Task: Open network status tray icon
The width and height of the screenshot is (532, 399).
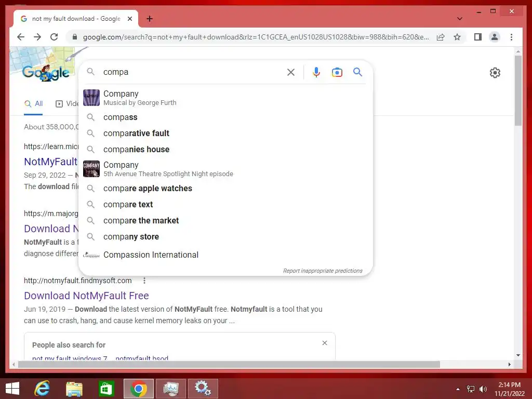Action: 471,389
